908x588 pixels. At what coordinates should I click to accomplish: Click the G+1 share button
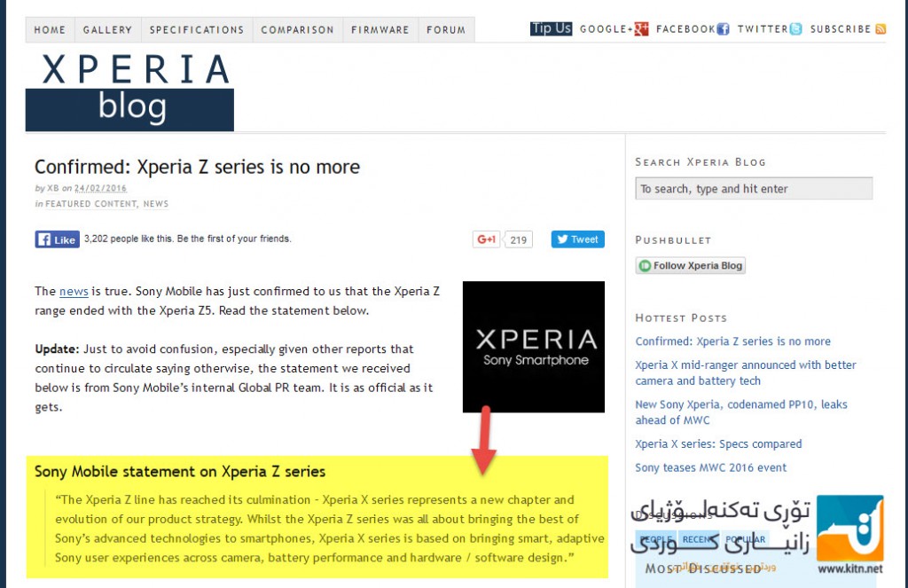(486, 239)
